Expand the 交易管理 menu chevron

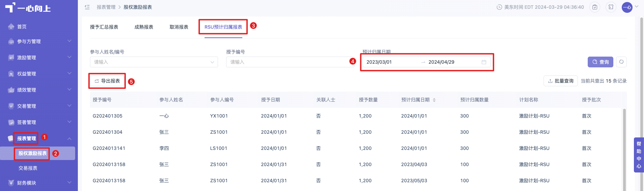click(69, 106)
